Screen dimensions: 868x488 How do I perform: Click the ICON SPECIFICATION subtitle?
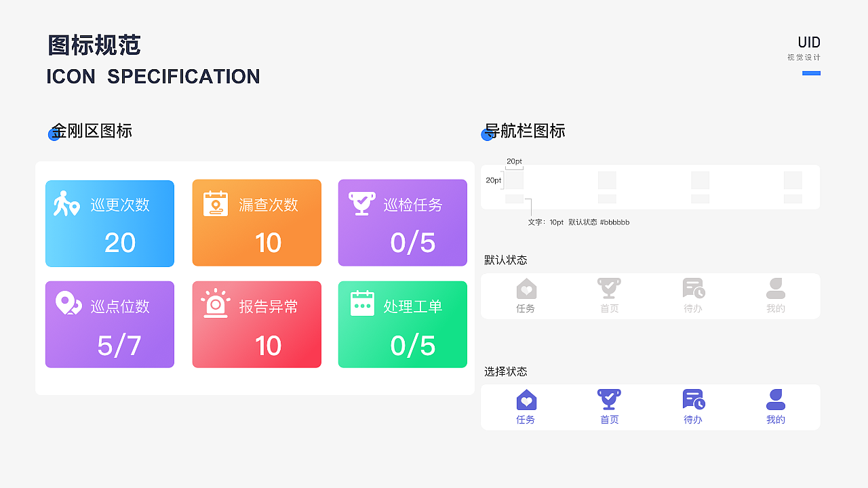[x=153, y=77]
